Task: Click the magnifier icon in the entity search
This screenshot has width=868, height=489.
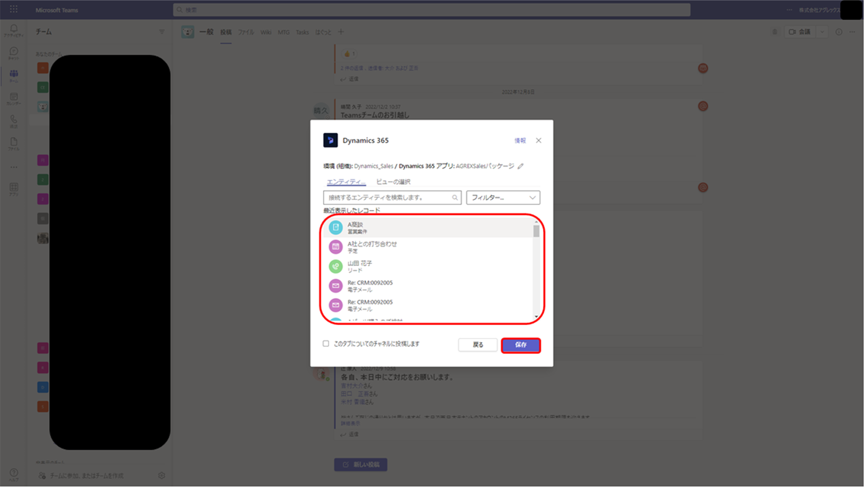Action: 455,198
